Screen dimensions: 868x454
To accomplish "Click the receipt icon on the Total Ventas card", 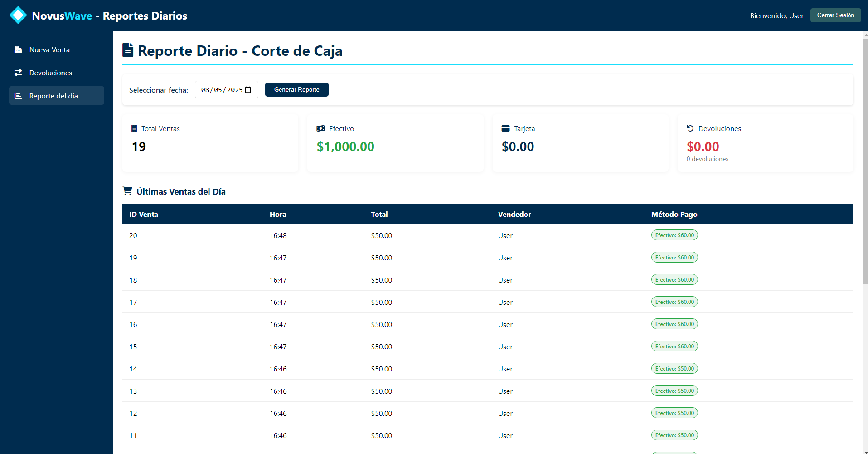I will click(134, 128).
